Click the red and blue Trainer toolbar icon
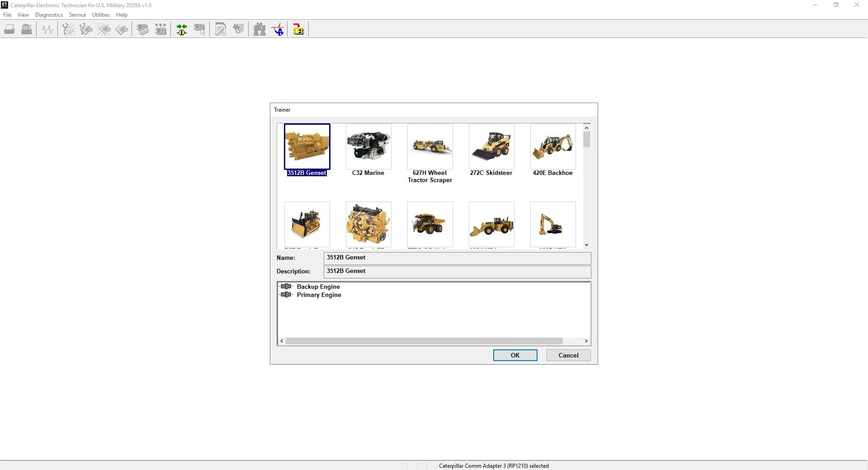The image size is (868, 470). point(278,30)
